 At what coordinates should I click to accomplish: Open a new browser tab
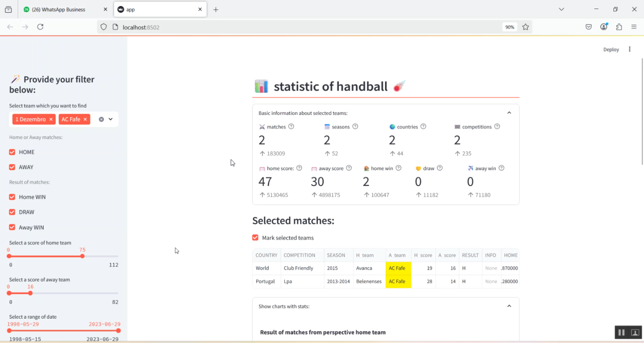point(216,9)
